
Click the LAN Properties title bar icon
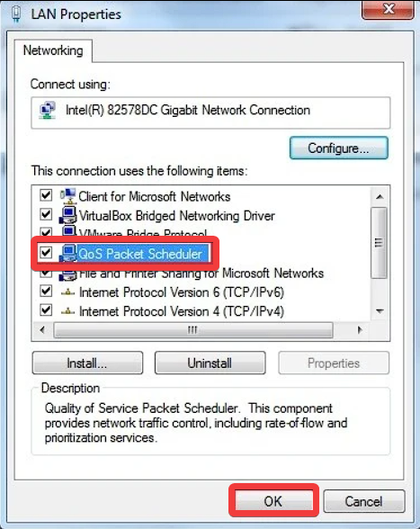point(16,14)
